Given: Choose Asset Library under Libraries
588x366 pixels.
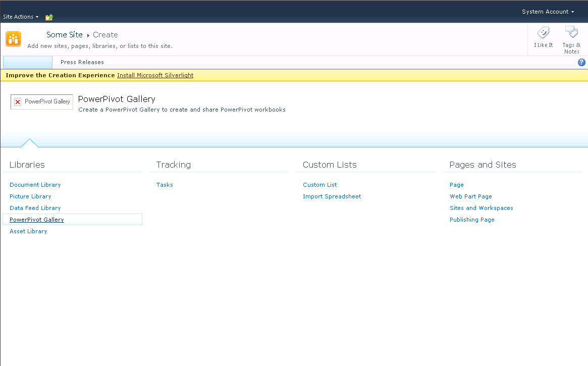Looking at the screenshot, I should click(x=28, y=231).
